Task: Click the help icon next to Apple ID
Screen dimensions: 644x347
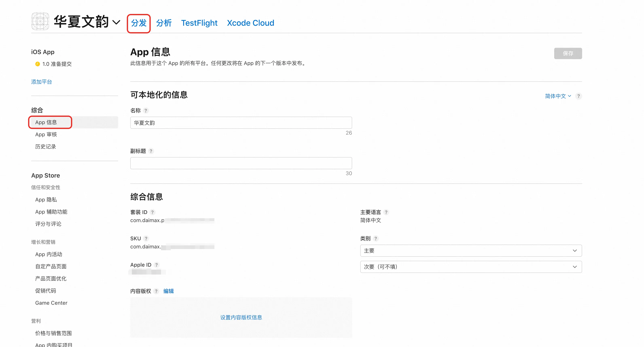Action: coord(157,265)
